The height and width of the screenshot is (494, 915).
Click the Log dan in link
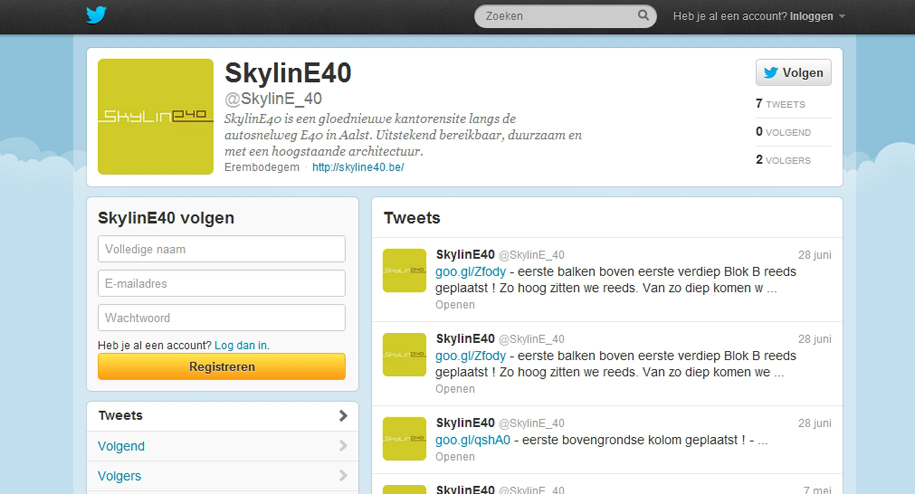[242, 345]
